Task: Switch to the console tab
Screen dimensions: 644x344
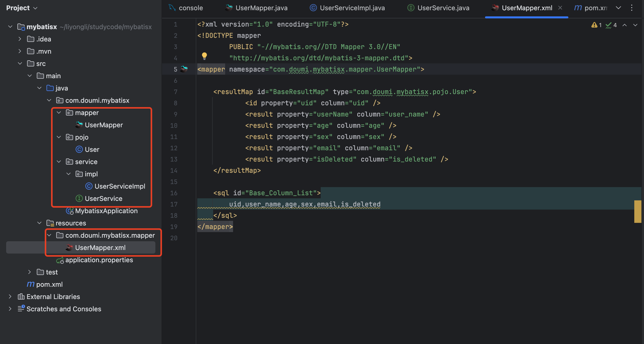Action: click(190, 8)
